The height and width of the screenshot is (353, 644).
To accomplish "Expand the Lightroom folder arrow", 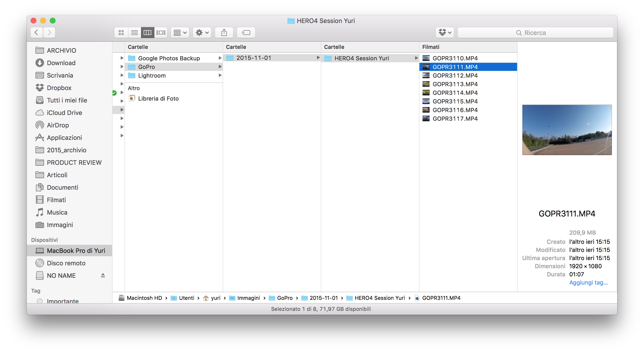I will [x=220, y=75].
